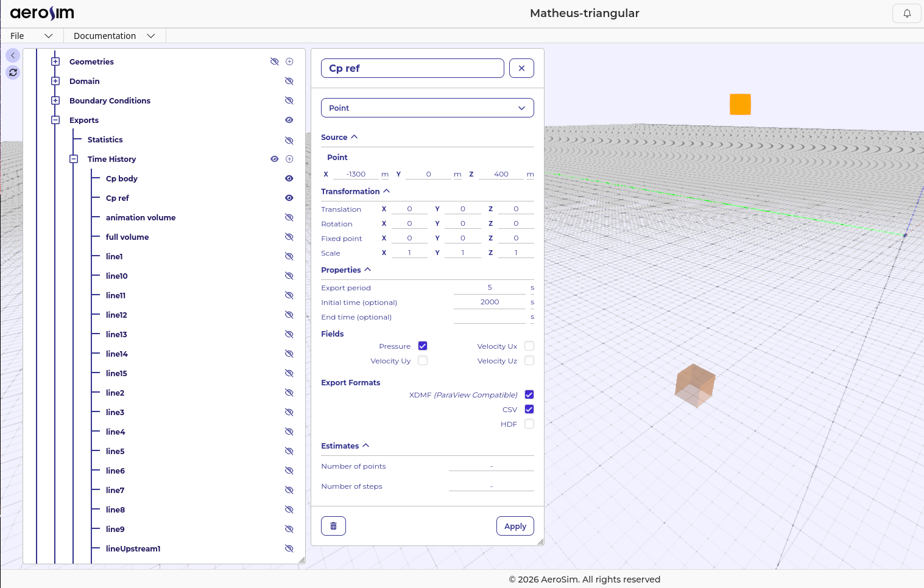
Task: Open the Point type dropdown
Action: [x=427, y=108]
